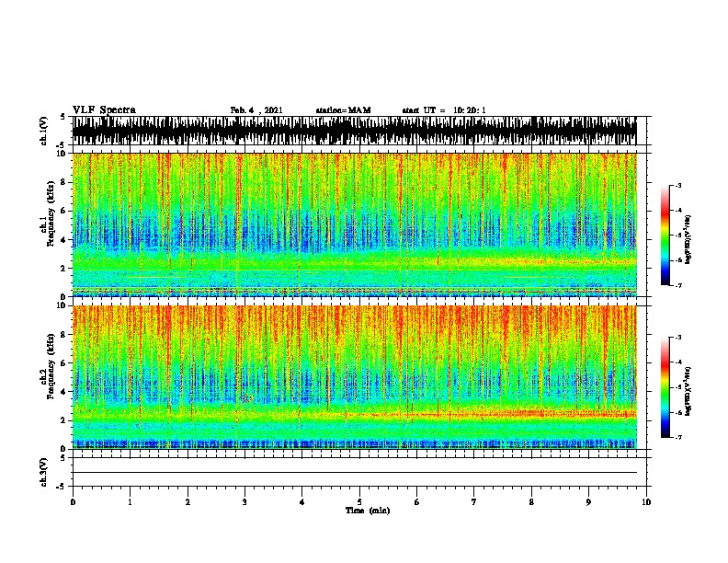728x563 pixels.
Task: Click ch.1 color bar axis title "log(PSD)(V²/Hz)"
Action: (x=688, y=239)
